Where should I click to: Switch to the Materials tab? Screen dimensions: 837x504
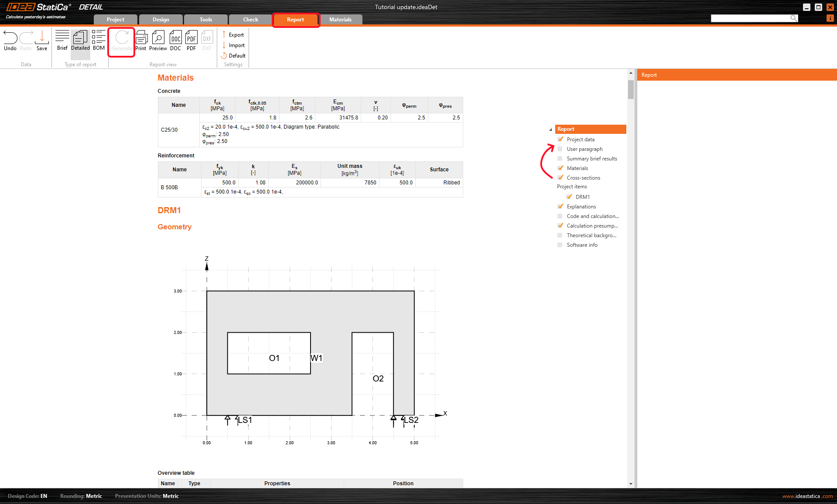[x=340, y=20]
